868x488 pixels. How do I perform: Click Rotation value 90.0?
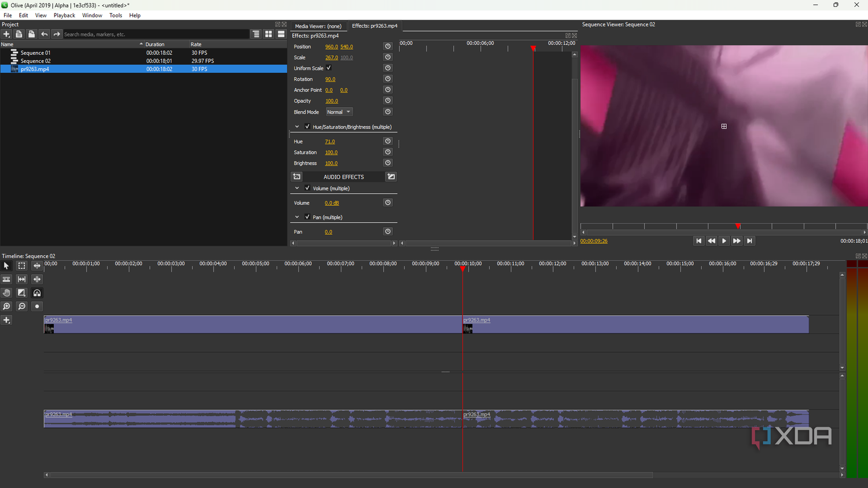pos(330,79)
